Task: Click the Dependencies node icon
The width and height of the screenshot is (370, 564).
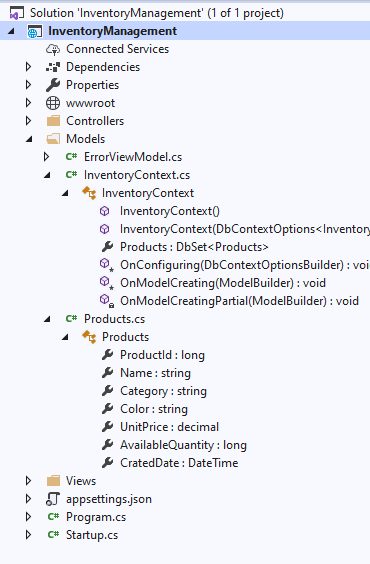Action: point(53,67)
